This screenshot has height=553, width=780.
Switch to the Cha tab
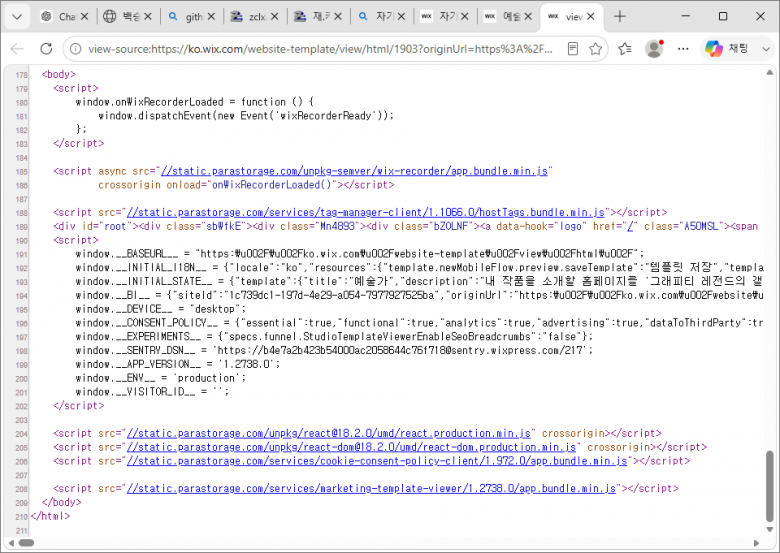point(58,17)
